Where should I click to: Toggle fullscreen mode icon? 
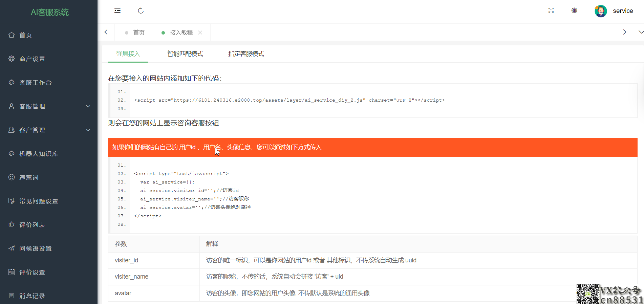pos(551,10)
